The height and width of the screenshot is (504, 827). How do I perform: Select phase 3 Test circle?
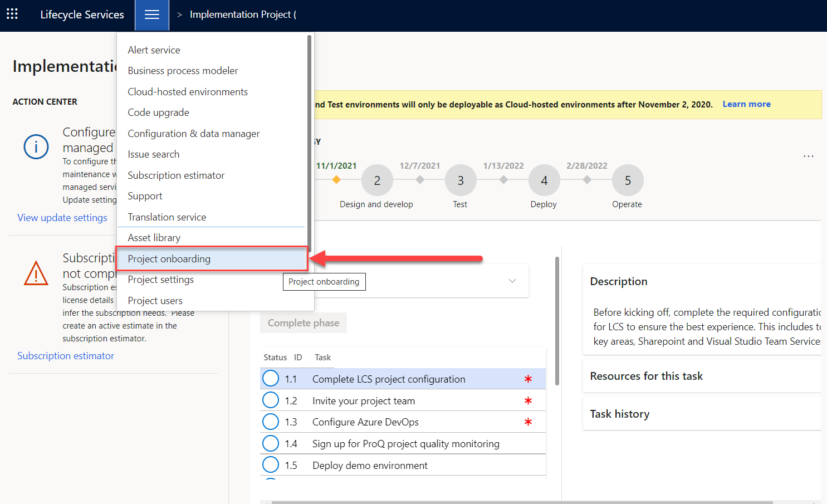coord(461,180)
